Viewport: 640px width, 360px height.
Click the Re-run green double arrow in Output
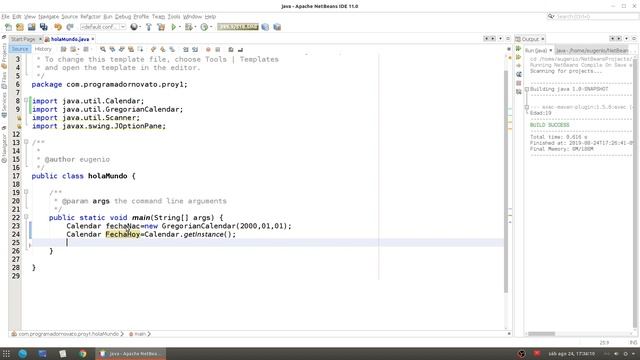[519, 49]
